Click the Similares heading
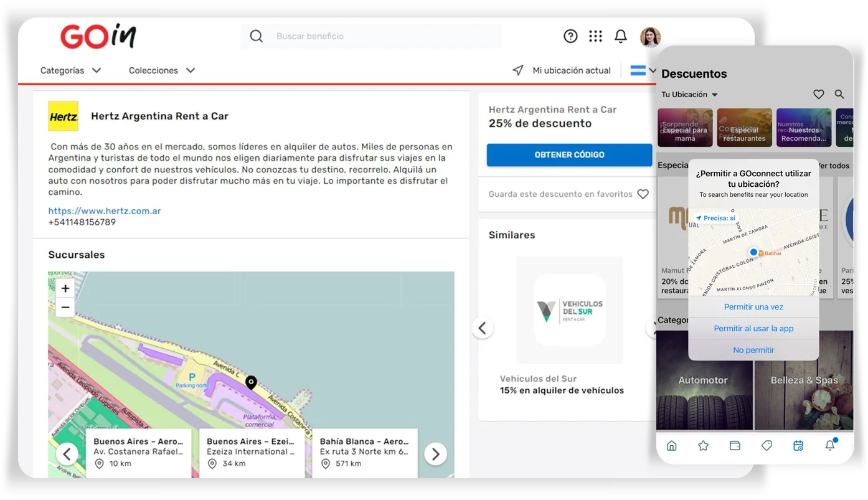The height and width of the screenshot is (500, 868). click(x=512, y=235)
